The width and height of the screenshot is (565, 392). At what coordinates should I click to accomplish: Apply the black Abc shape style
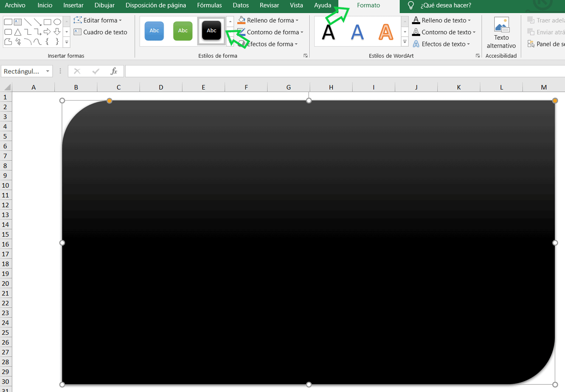click(211, 31)
